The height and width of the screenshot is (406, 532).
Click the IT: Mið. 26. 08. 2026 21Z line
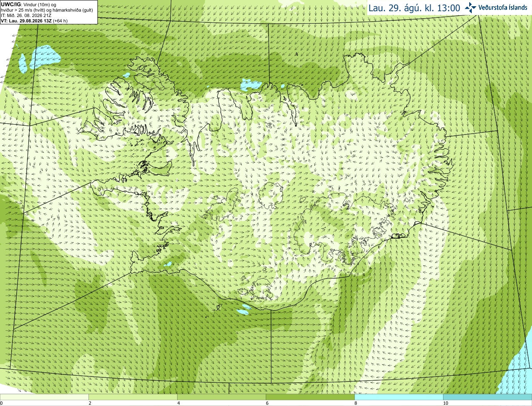[x=26, y=15]
